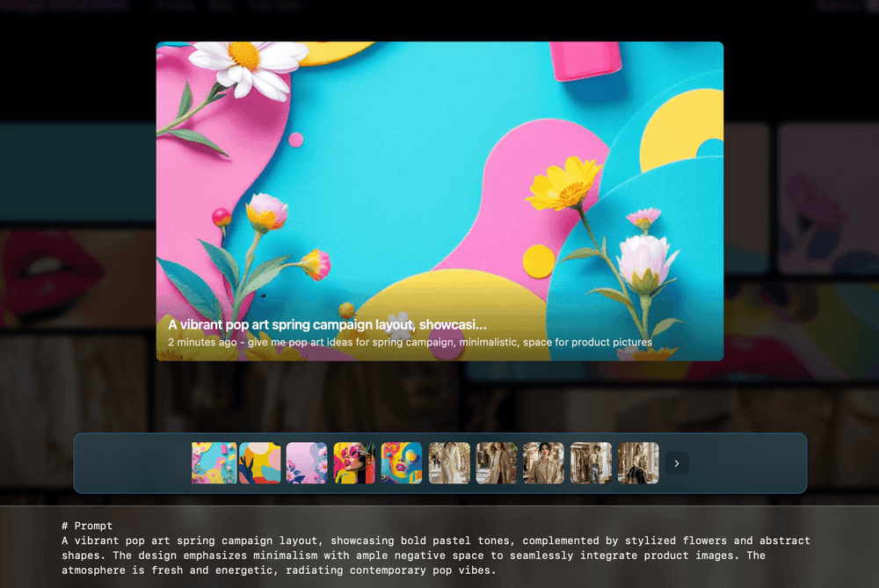Open the dark-haired woman in blazer thumbnail
Screen dimensions: 879x588
tap(544, 463)
